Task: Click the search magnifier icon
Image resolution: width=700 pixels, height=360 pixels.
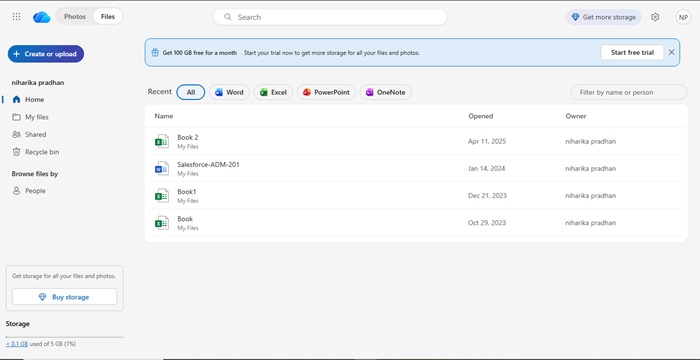Action: coord(228,17)
